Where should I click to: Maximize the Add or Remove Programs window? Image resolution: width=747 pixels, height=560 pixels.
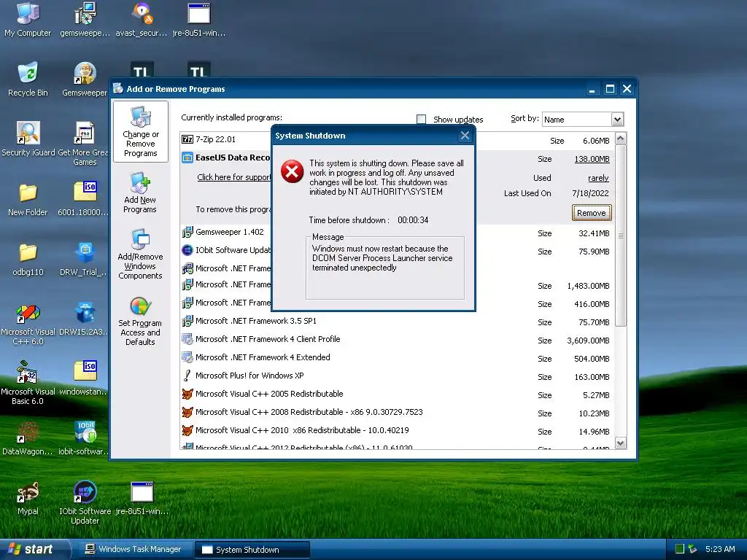click(610, 89)
